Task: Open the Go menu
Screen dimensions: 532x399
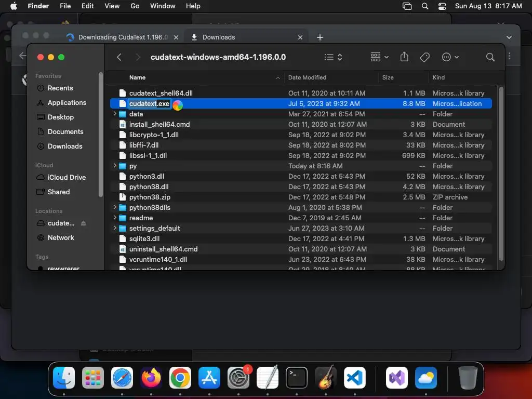Action: click(135, 6)
